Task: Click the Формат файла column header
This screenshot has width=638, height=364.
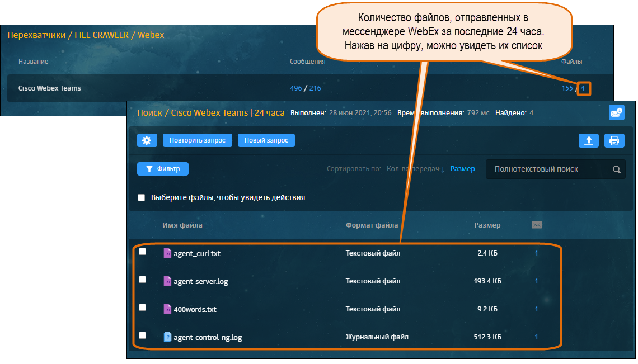Action: [x=372, y=225]
